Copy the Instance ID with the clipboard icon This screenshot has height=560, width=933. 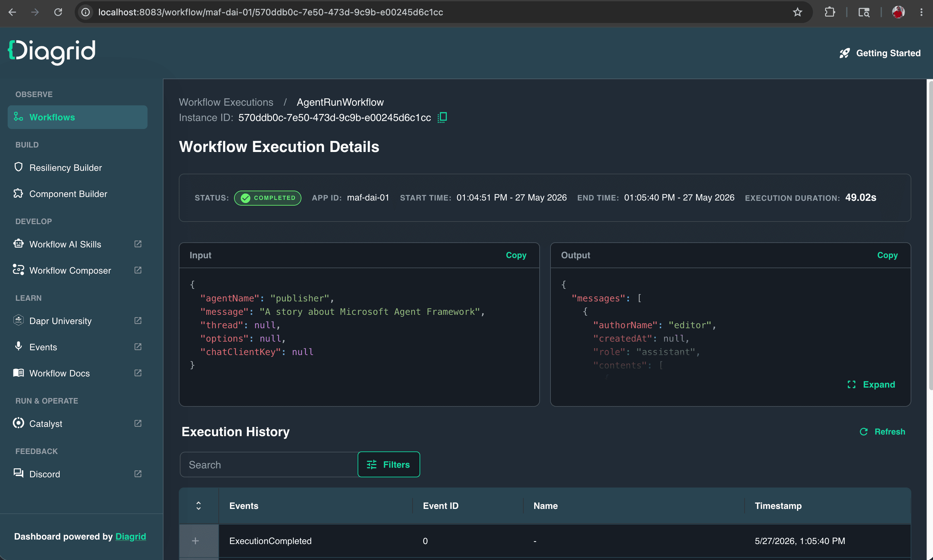pyautogui.click(x=442, y=117)
